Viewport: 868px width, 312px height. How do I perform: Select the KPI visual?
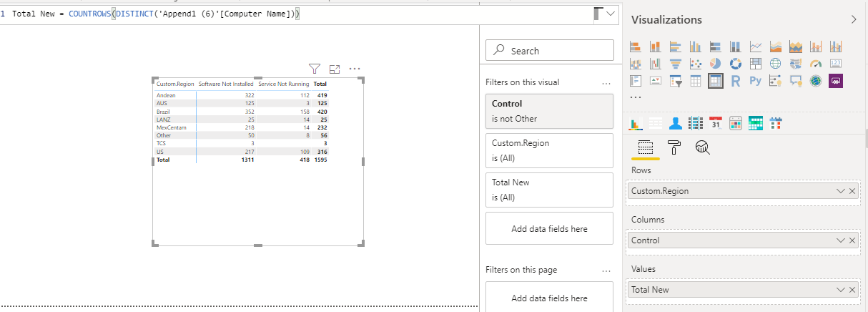(x=655, y=81)
